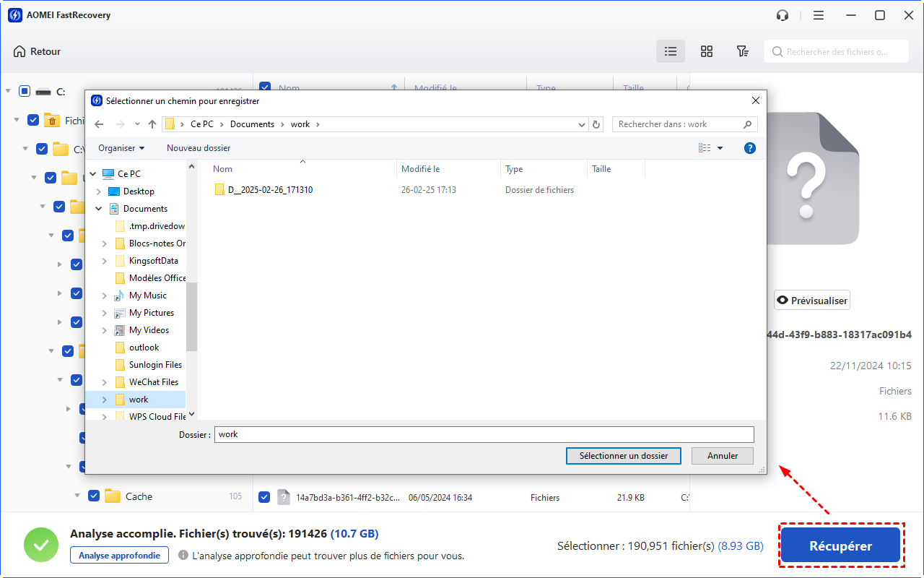The width and height of the screenshot is (924, 578).
Task: Click the Desktop icon in folder tree
Action: pyautogui.click(x=114, y=191)
